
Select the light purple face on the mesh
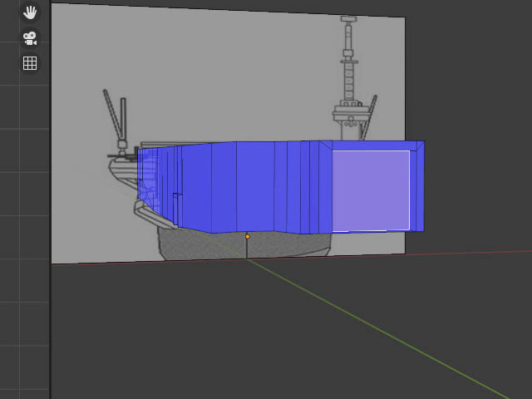[371, 190]
